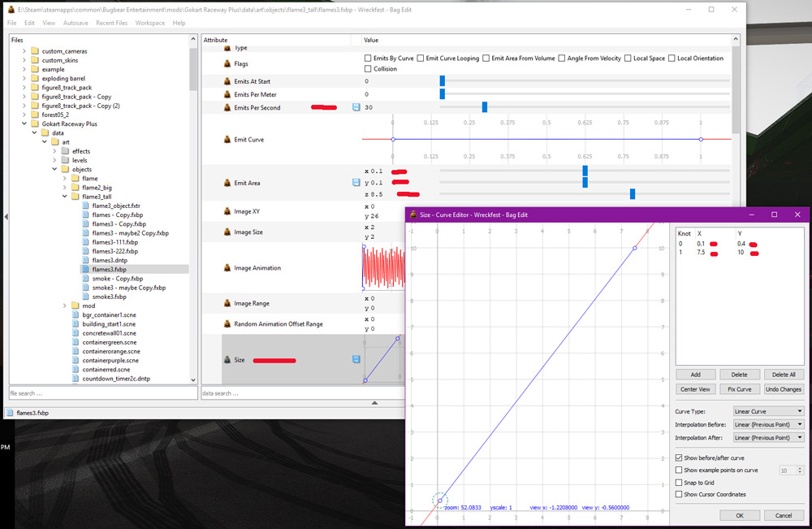Collapse the flame3_tall folder
Viewport: 812px width, 529px height.
pyautogui.click(x=65, y=197)
